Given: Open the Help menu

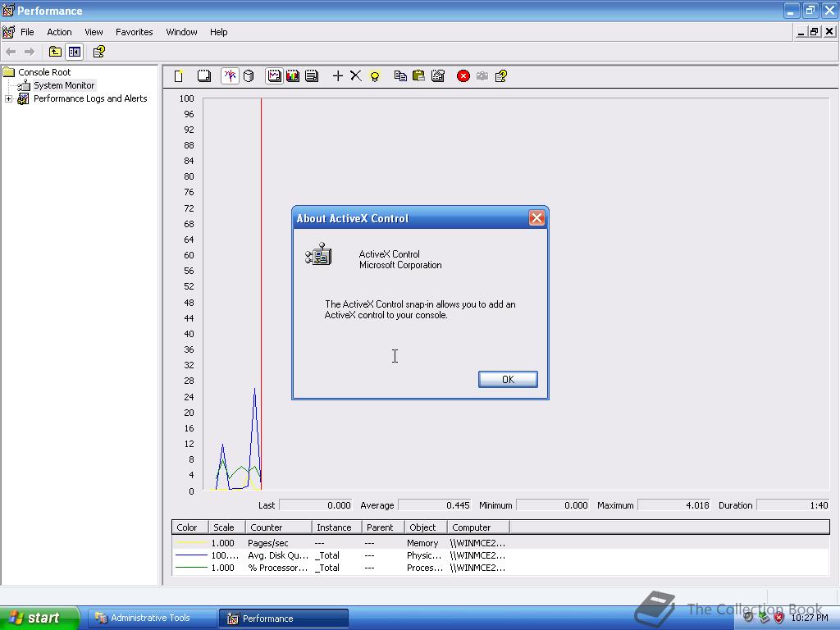Looking at the screenshot, I should click(218, 32).
